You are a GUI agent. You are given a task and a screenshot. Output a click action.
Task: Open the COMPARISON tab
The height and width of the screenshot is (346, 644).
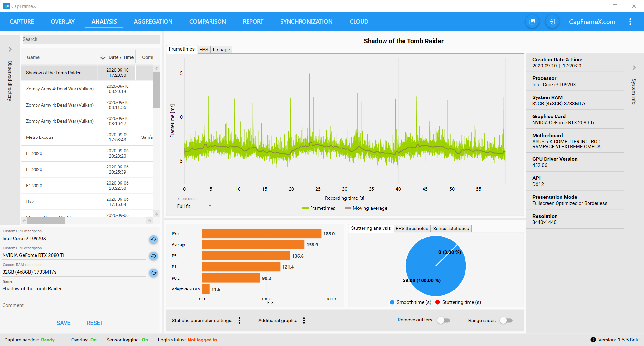(208, 22)
